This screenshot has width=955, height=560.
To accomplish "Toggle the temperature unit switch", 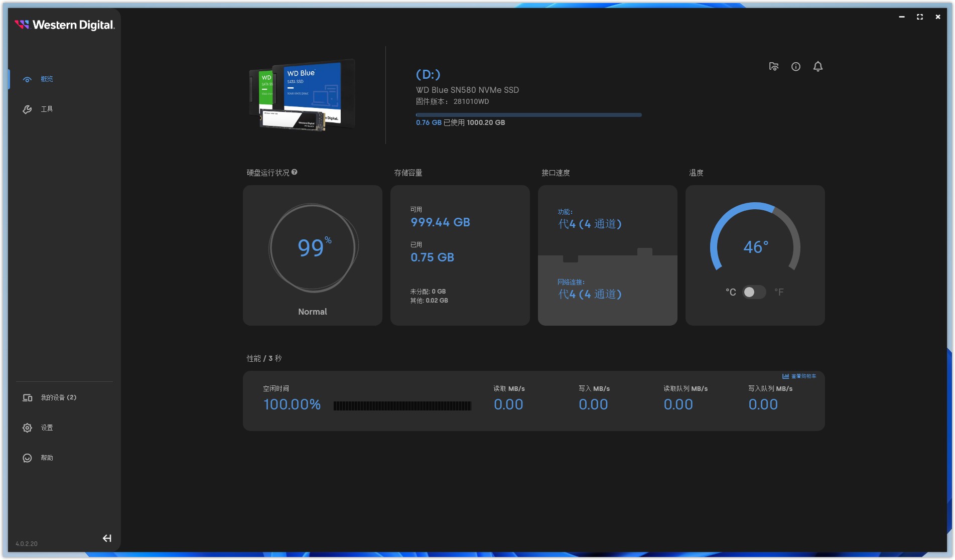I will point(754,292).
